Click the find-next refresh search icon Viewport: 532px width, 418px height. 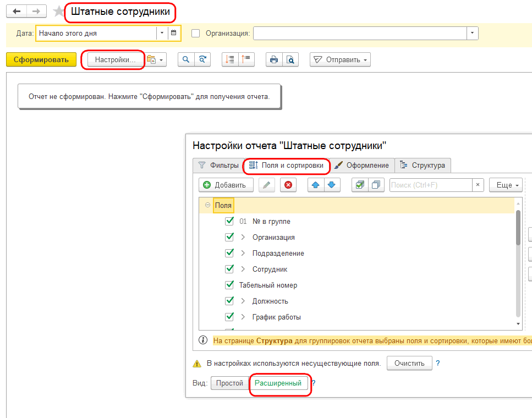pyautogui.click(x=202, y=60)
